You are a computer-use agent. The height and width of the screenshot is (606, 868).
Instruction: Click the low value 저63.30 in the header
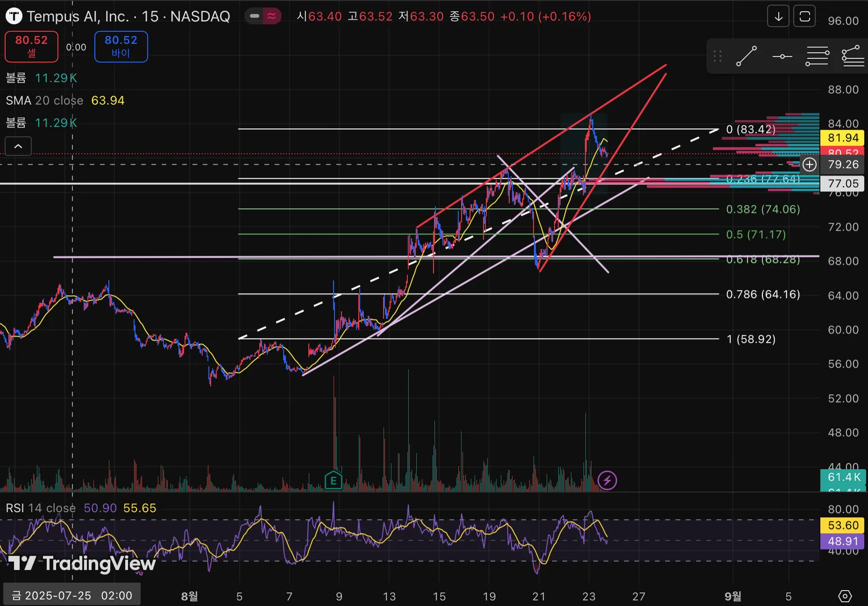click(x=421, y=16)
